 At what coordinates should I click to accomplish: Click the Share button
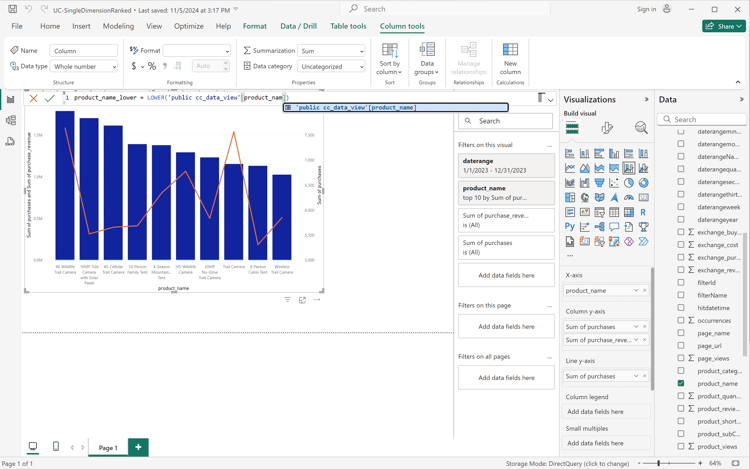(x=723, y=26)
